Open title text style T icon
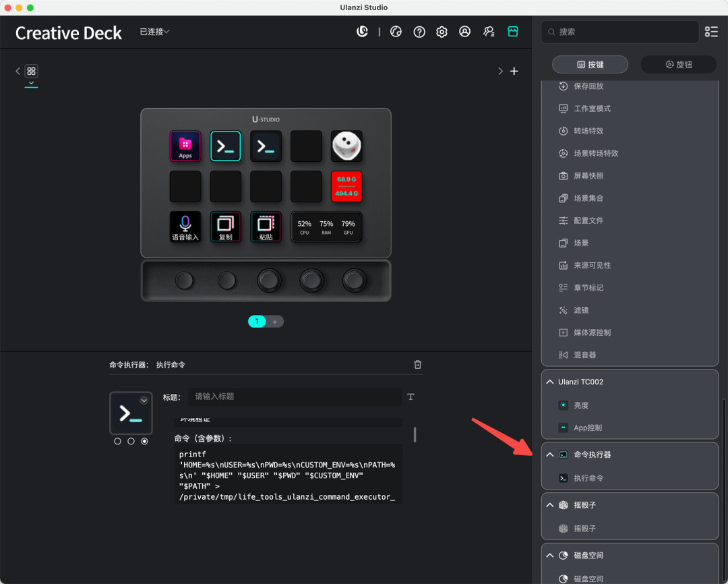728x584 pixels. click(x=411, y=397)
